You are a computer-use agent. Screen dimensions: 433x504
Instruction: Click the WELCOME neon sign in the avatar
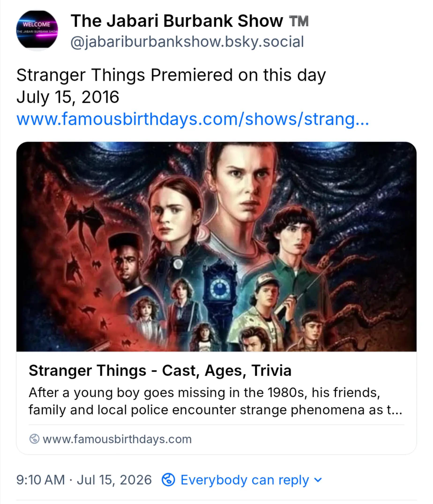click(37, 24)
